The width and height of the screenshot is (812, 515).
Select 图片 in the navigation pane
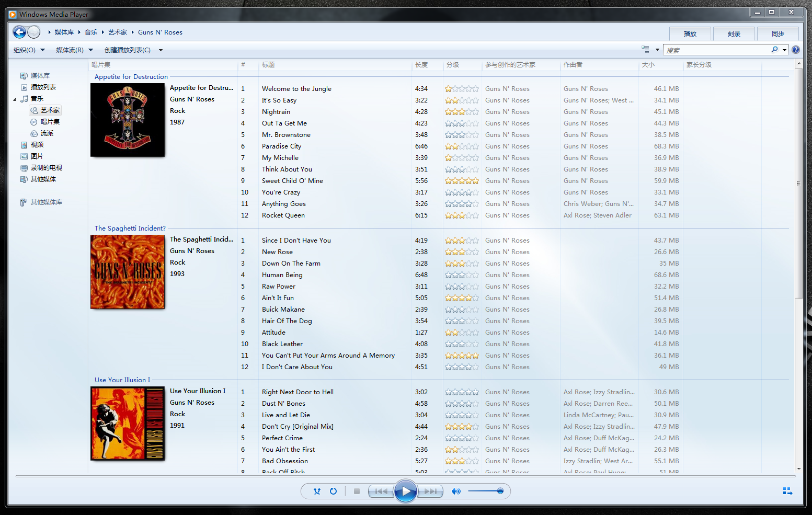(37, 156)
